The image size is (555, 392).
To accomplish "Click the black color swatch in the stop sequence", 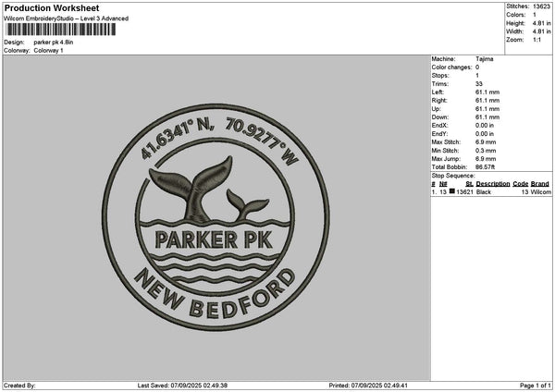I will [x=452, y=191].
